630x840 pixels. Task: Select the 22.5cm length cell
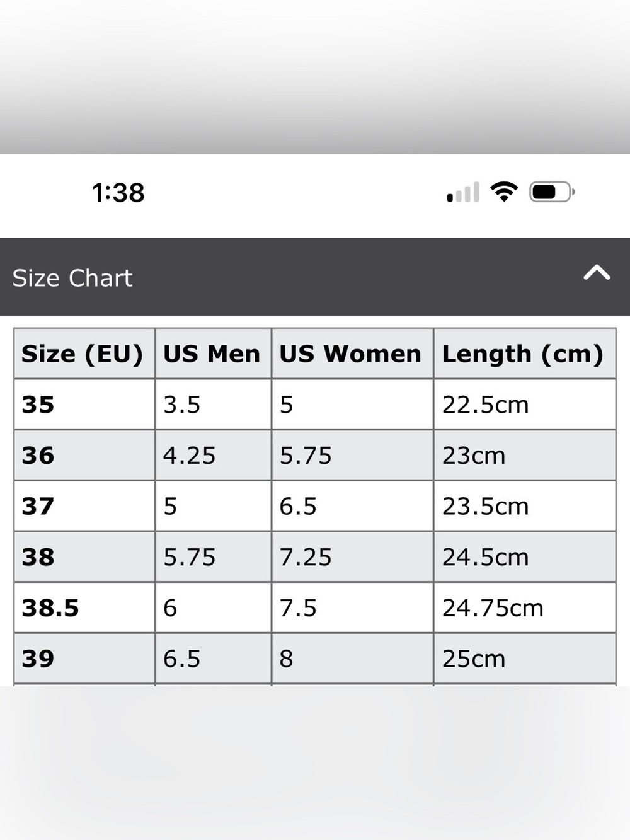click(x=525, y=405)
